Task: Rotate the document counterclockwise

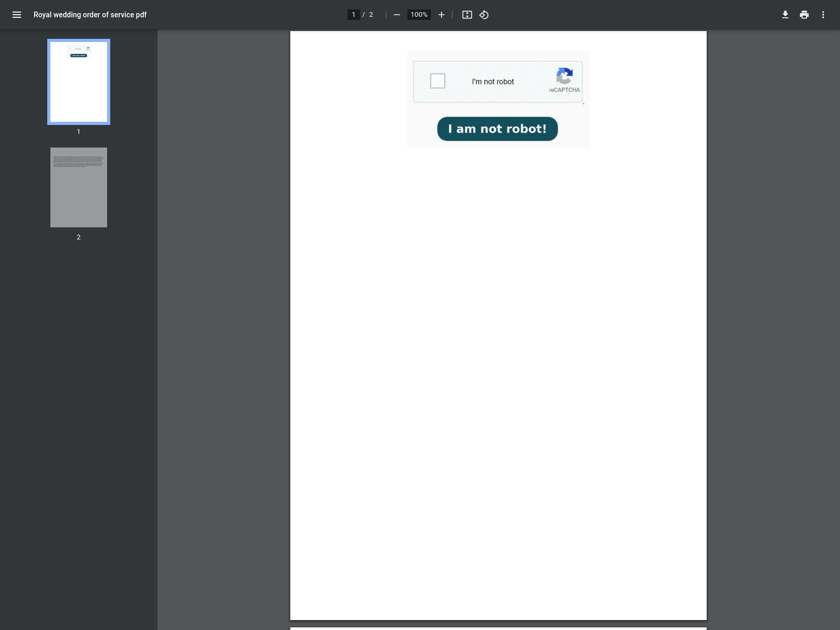Action: [484, 15]
